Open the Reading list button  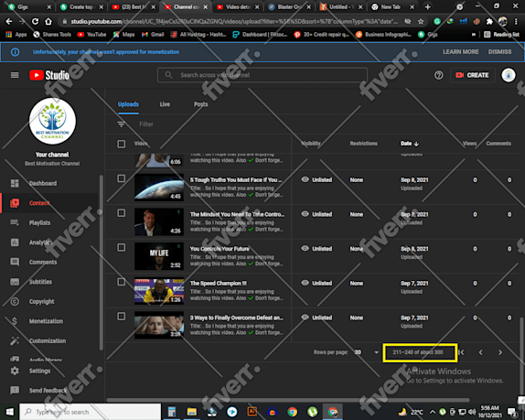point(501,35)
